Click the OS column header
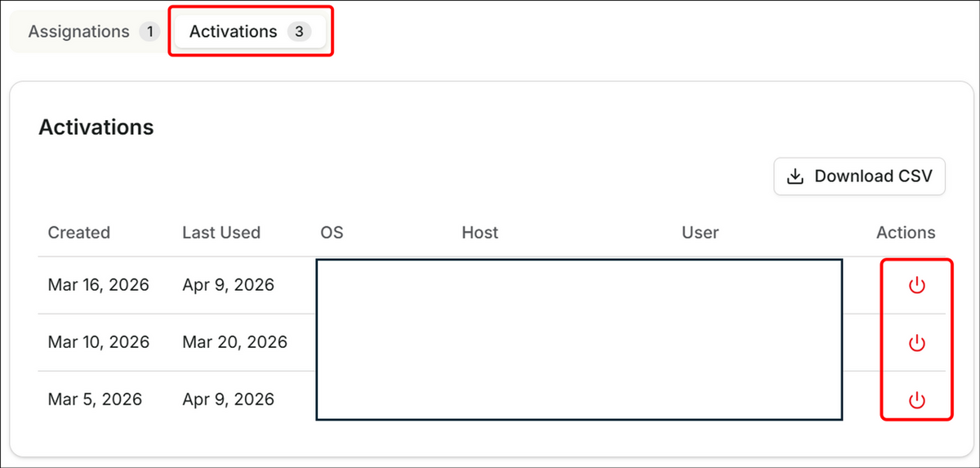 332,233
